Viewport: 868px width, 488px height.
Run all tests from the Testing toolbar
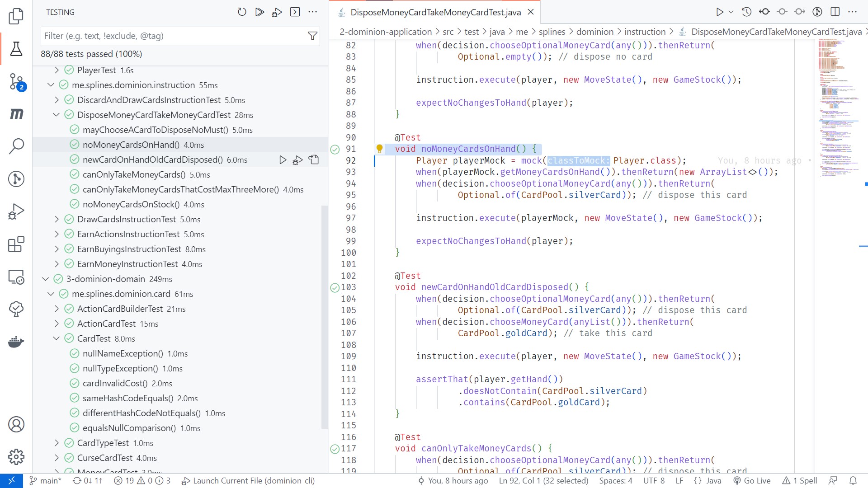point(259,12)
